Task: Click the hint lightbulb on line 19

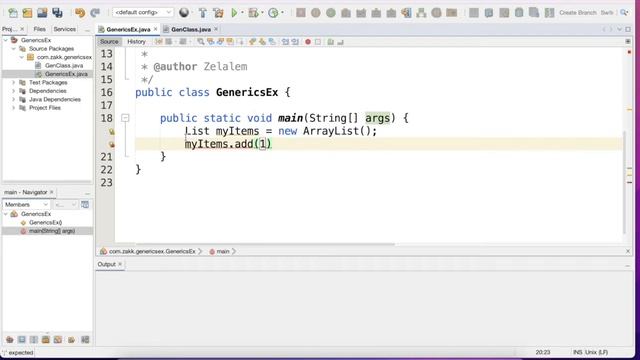Action: pyautogui.click(x=111, y=131)
